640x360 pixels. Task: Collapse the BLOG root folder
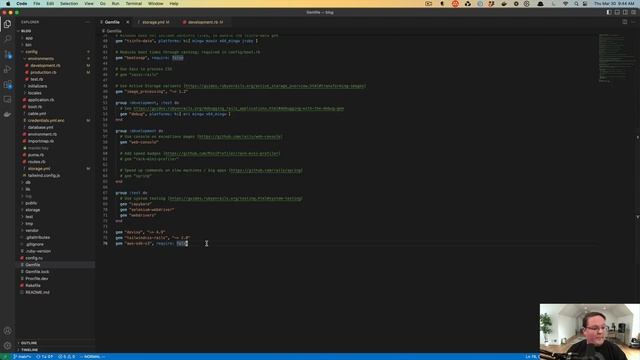pyautogui.click(x=25, y=31)
